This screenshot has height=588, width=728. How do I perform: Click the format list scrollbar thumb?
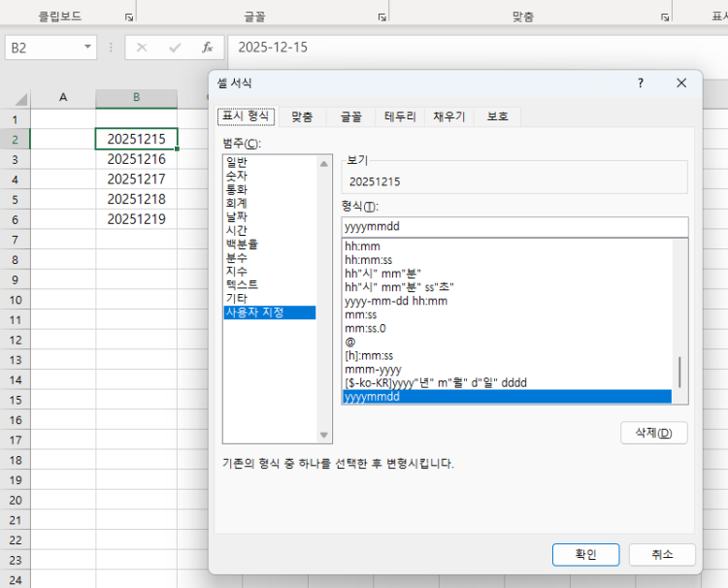click(x=679, y=372)
